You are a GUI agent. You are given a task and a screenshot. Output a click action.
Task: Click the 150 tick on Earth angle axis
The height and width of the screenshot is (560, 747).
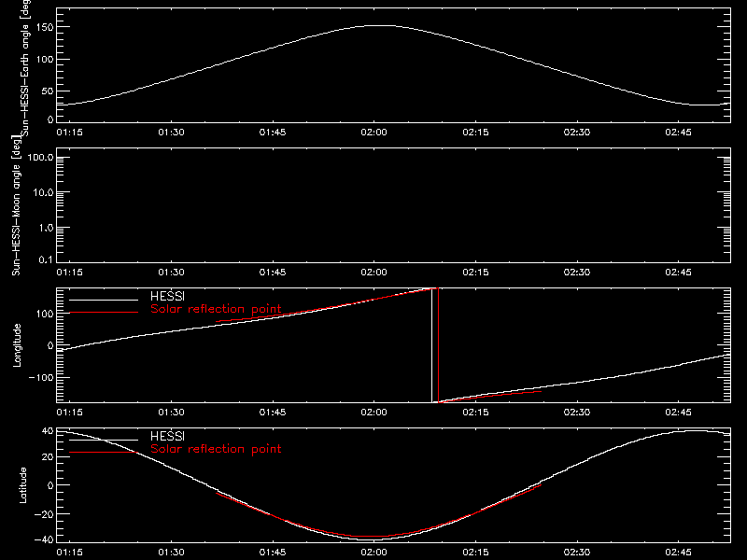pos(45,27)
